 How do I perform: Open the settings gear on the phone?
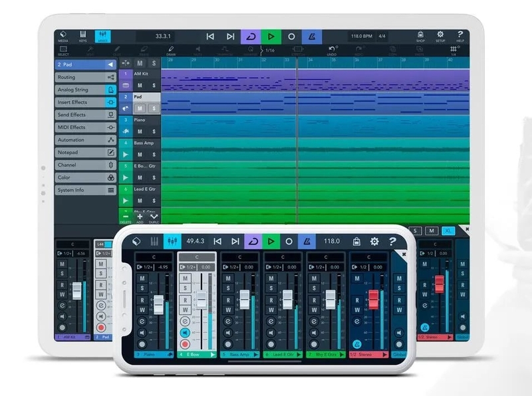pos(374,241)
